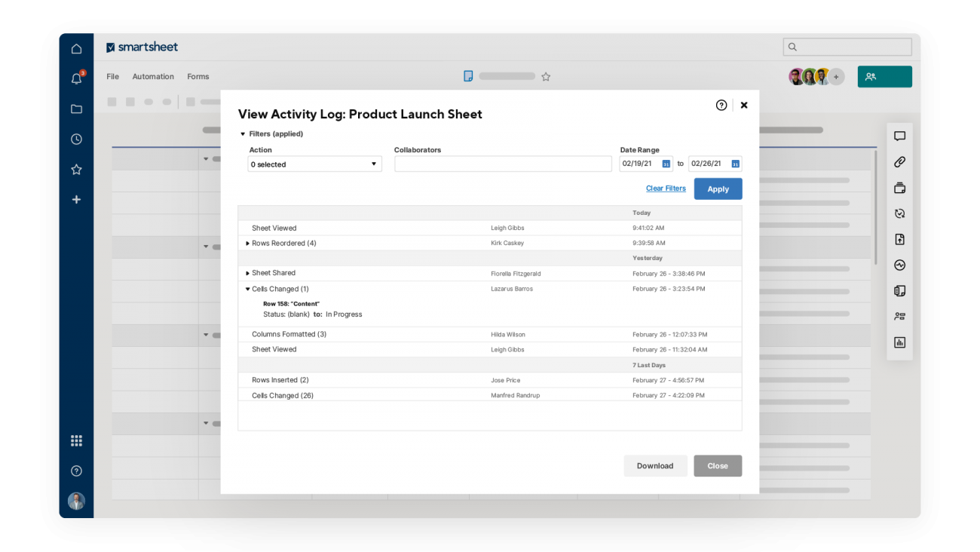Open the File menu
The image size is (980, 552).
[x=112, y=77]
